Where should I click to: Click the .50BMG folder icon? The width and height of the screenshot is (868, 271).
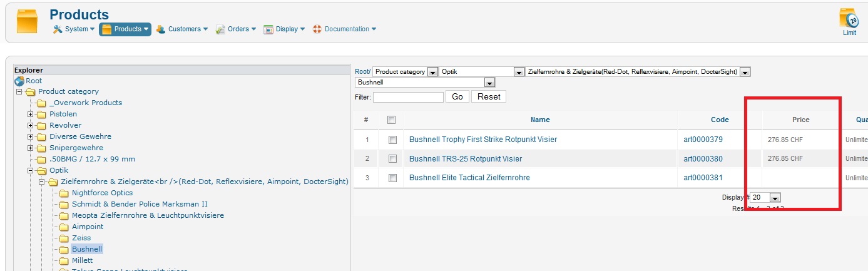click(42, 159)
